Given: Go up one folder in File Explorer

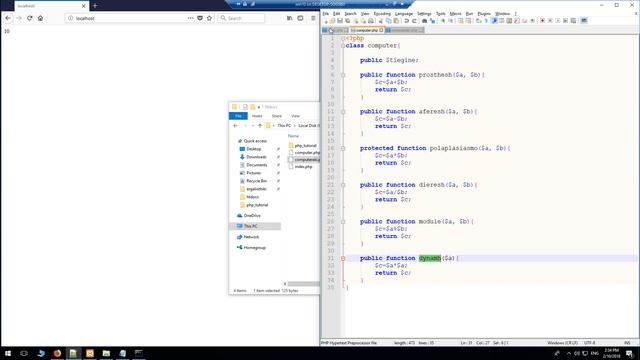Looking at the screenshot, I should [260, 126].
